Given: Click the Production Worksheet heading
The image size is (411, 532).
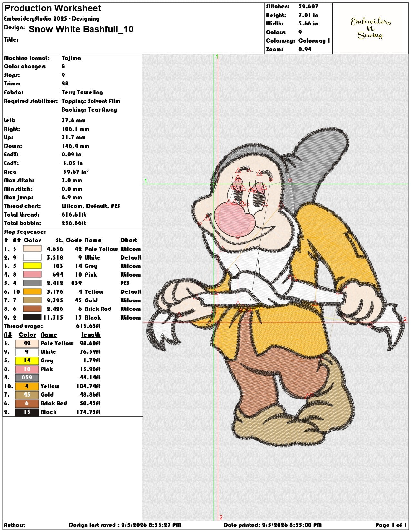Looking at the screenshot, I should (53, 8).
